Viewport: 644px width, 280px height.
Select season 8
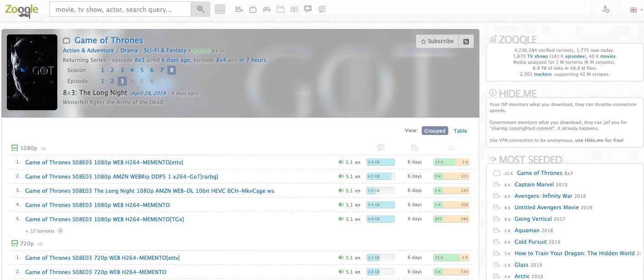[x=171, y=70]
